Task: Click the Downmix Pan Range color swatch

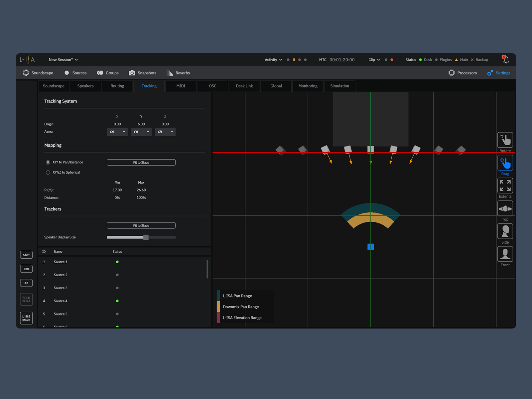Action: 218,307
